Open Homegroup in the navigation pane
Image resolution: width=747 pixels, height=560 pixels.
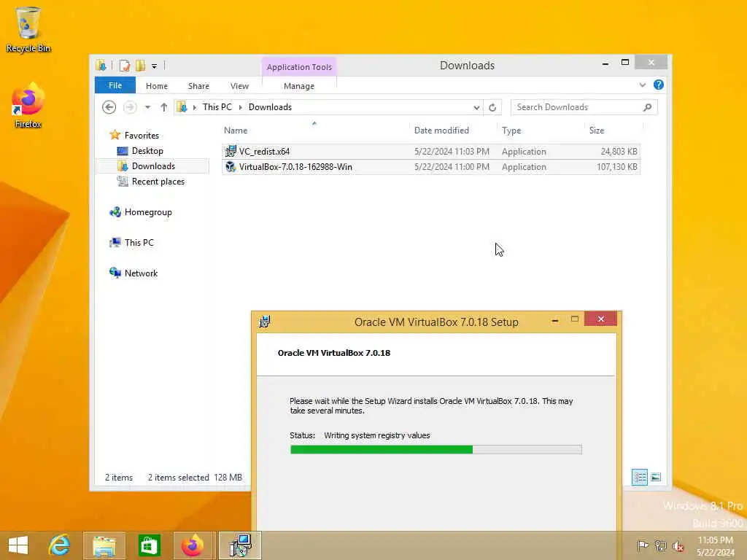pos(148,212)
